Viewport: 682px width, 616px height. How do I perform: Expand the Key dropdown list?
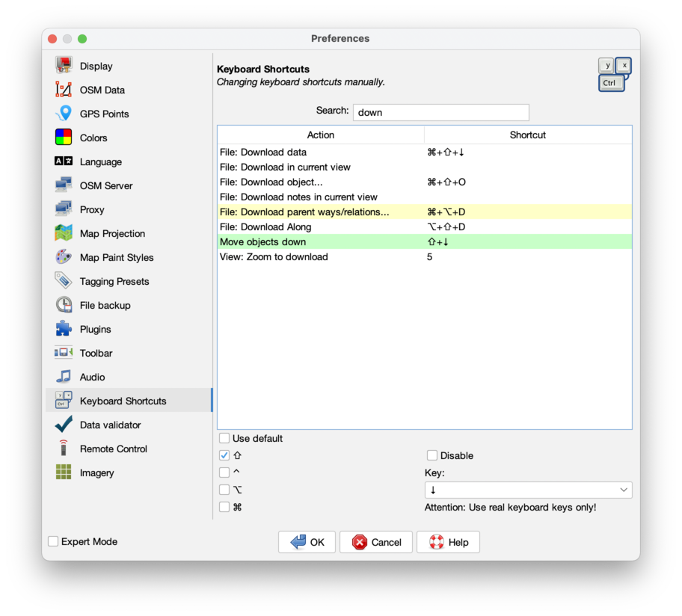coord(623,490)
